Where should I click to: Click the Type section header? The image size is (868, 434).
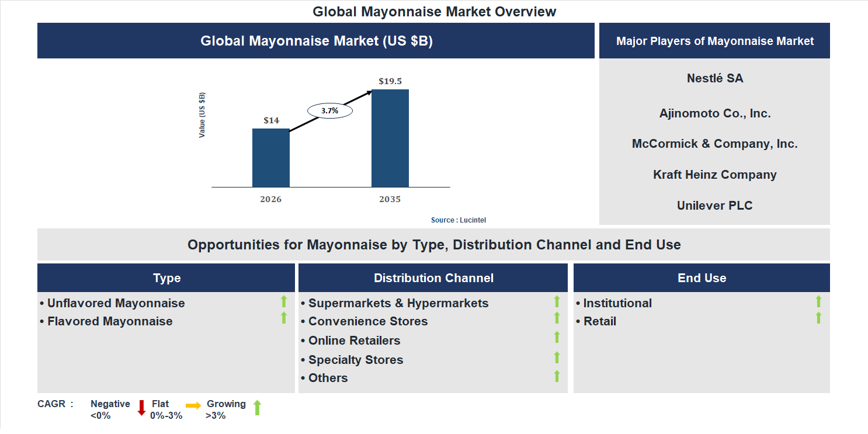[166, 277]
